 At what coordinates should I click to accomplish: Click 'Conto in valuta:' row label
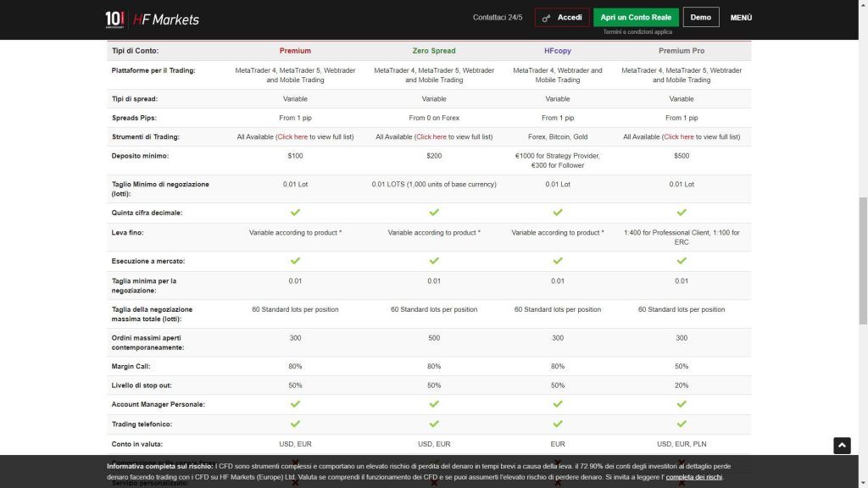136,444
